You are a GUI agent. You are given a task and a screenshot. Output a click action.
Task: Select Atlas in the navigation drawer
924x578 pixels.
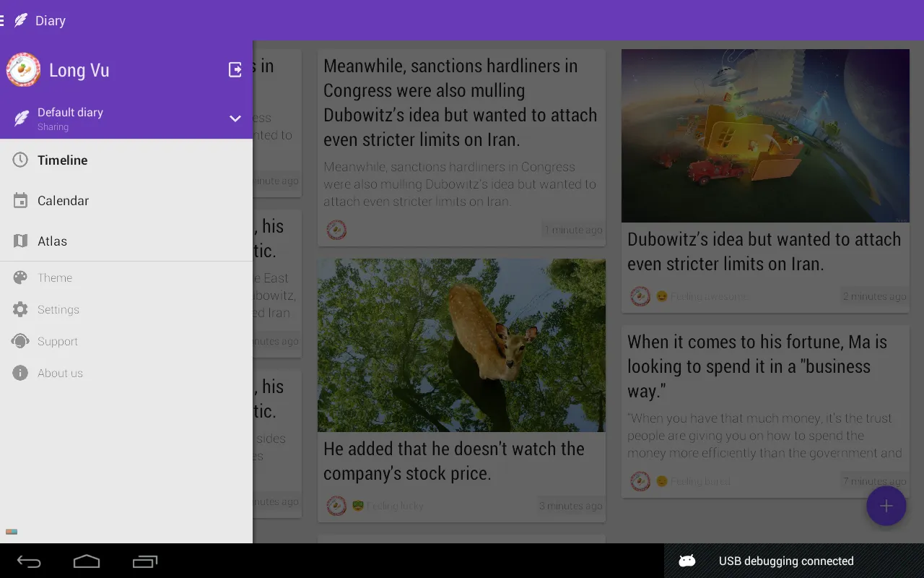(52, 241)
